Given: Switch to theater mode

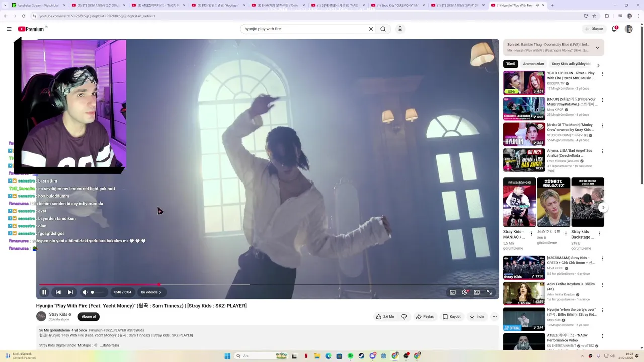Looking at the screenshot, I should [x=477, y=292].
